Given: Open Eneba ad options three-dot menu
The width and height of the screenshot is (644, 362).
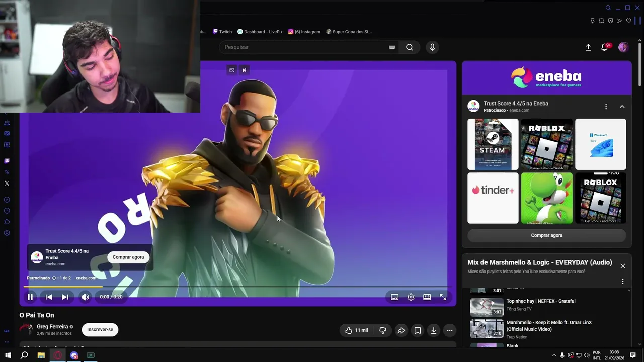Looking at the screenshot, I should click(606, 107).
